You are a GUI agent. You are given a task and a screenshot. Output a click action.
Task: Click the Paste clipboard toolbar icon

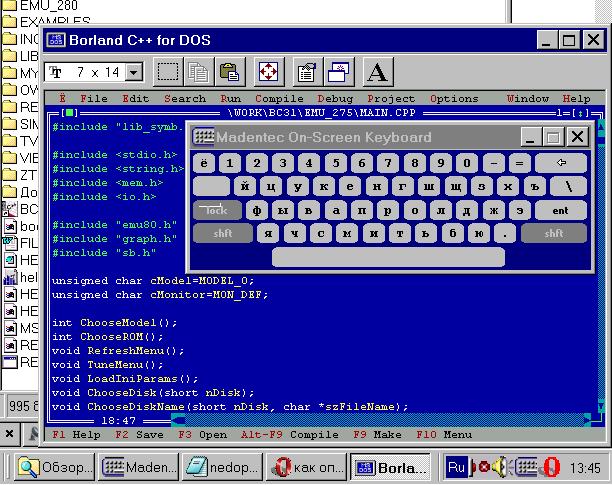point(230,72)
